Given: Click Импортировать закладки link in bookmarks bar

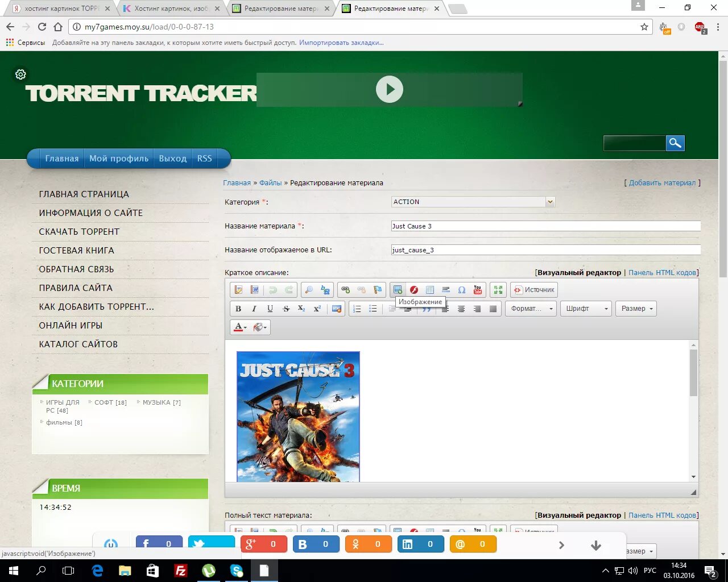Looking at the screenshot, I should 341,43.
